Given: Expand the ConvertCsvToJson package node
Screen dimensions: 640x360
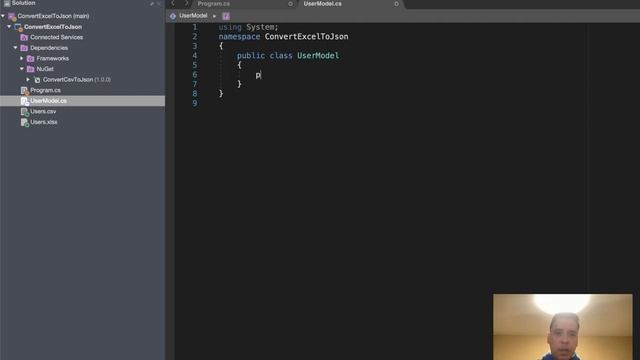Looking at the screenshot, I should (x=28, y=80).
